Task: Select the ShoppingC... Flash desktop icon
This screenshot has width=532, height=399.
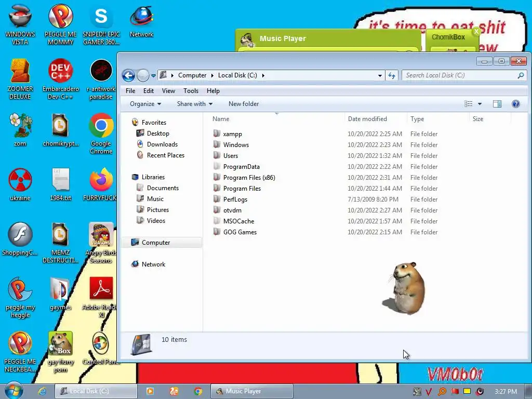Action: (x=20, y=239)
